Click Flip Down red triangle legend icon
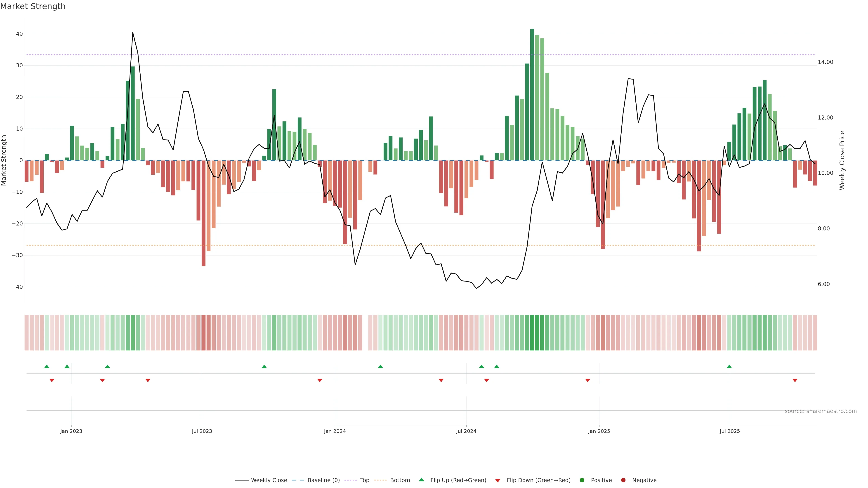868x488 pixels. click(498, 481)
